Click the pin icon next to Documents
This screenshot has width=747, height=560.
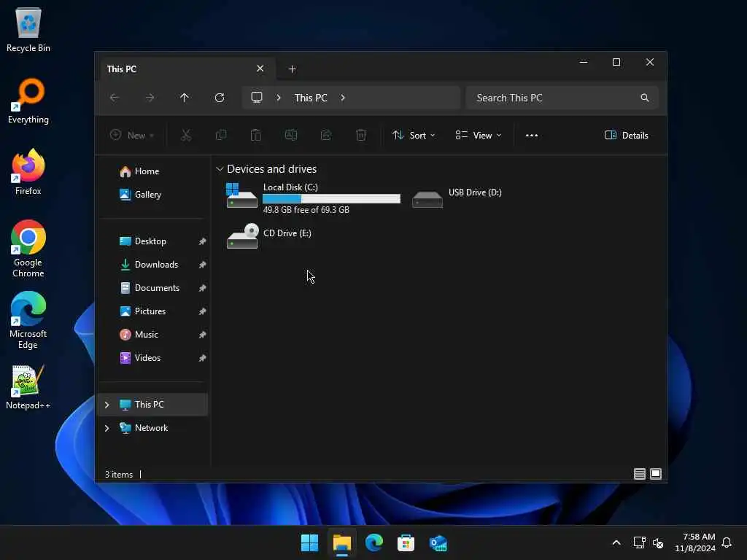coord(203,288)
